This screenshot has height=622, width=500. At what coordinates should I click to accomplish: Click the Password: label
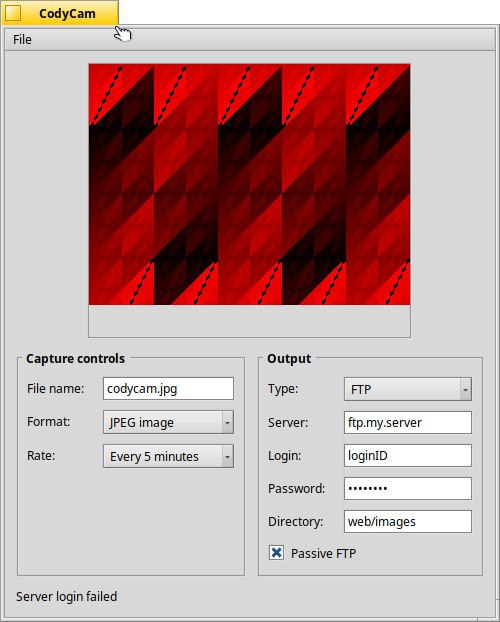pos(297,489)
